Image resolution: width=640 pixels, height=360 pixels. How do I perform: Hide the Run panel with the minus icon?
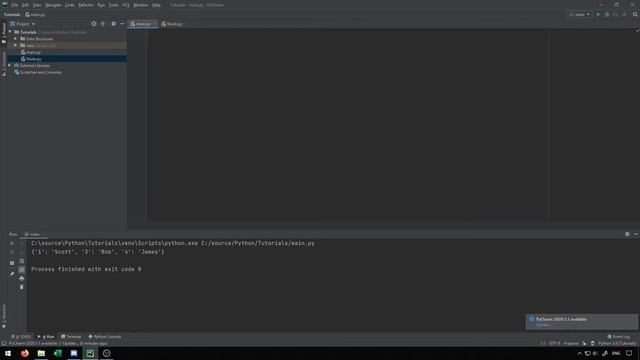636,234
